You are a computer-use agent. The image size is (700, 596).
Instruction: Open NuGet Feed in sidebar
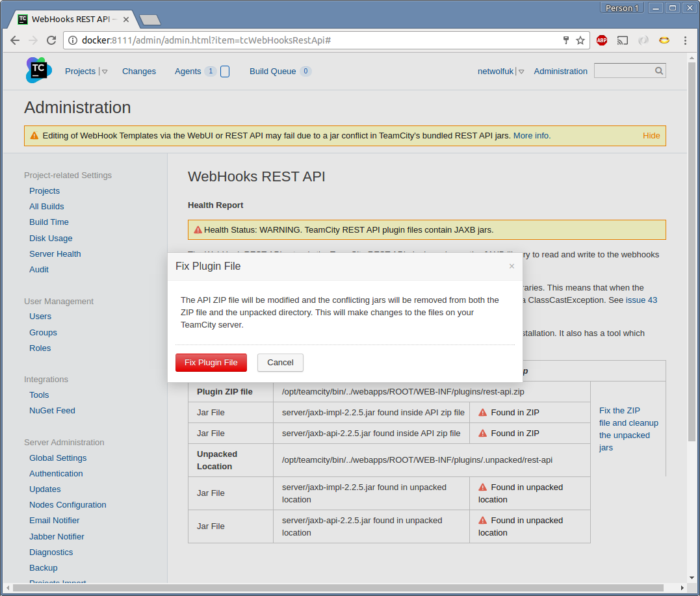coord(52,410)
